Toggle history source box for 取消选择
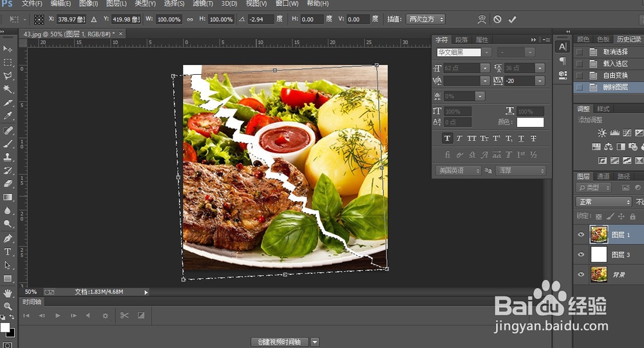This screenshot has height=348, width=644. click(x=580, y=52)
